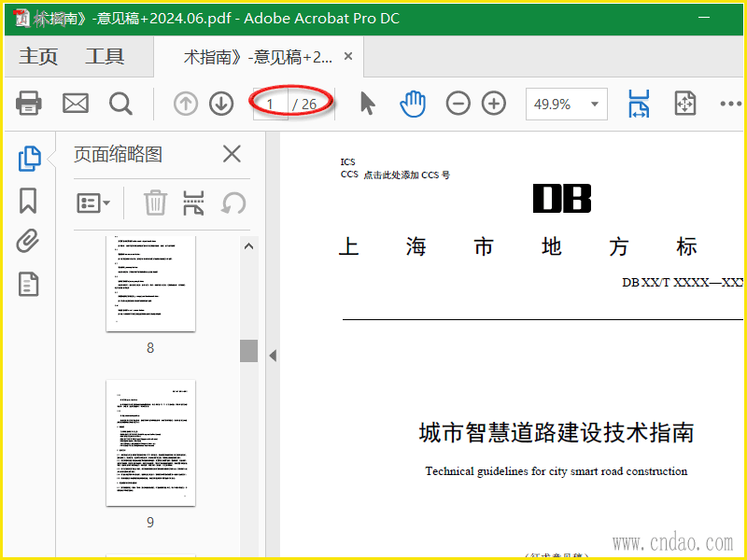Open the Bookmarks panel
This screenshot has height=560, width=747.
tap(28, 201)
